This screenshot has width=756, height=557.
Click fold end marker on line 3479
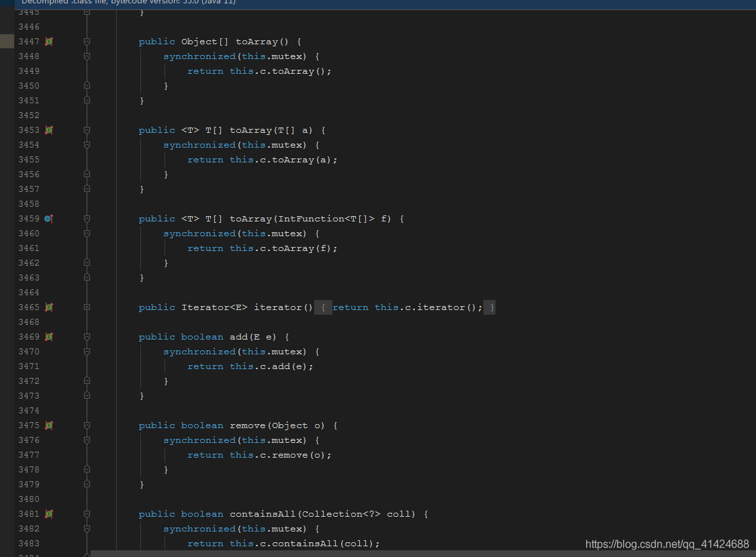[87, 485]
